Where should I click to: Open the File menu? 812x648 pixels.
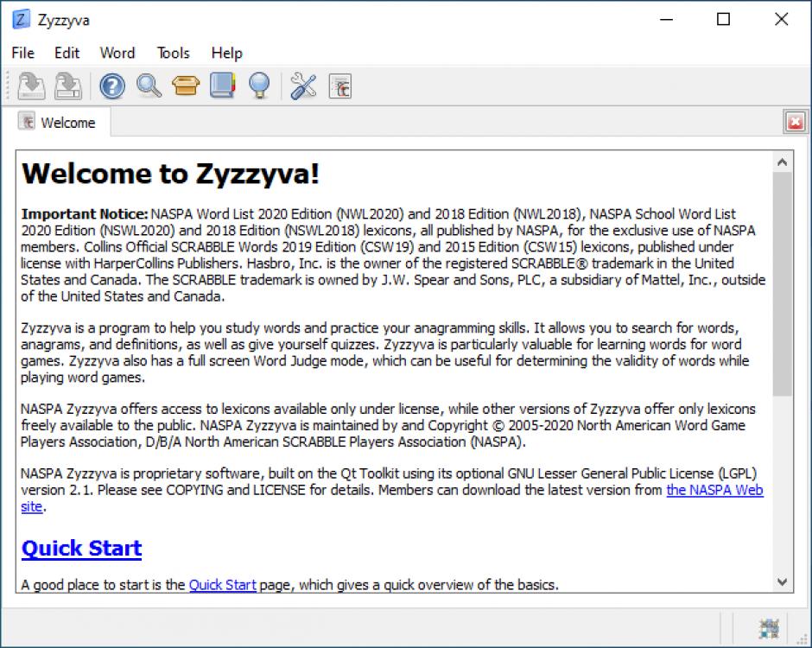[22, 53]
